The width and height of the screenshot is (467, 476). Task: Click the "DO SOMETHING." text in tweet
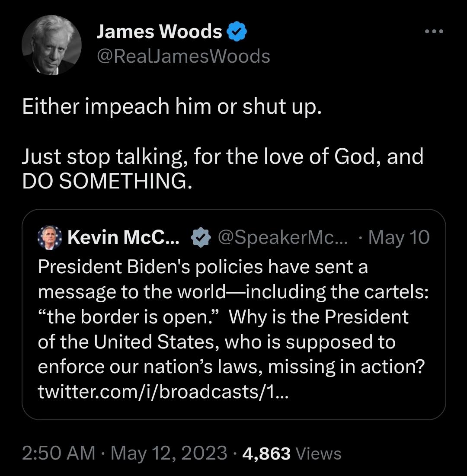pos(106,182)
